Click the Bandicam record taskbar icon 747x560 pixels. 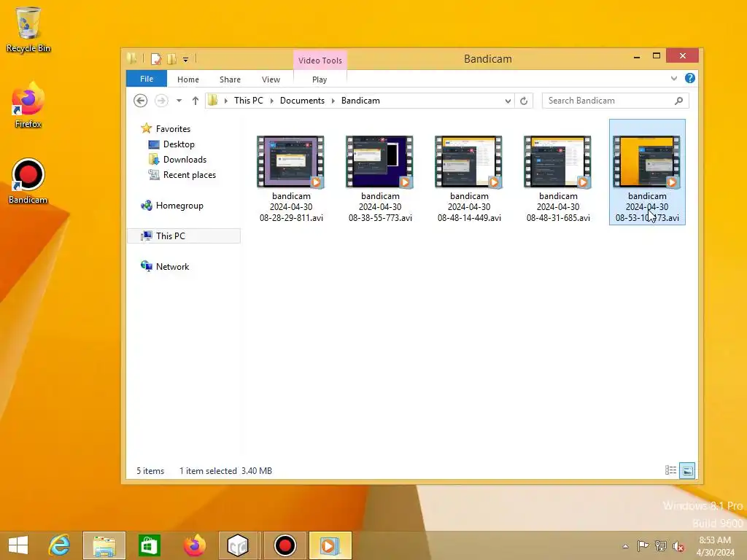(285, 545)
